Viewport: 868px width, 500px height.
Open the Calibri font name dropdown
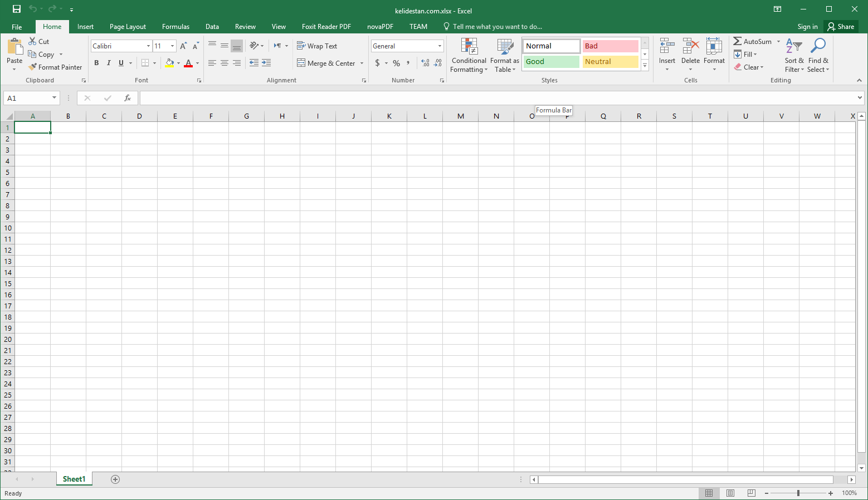tap(148, 46)
